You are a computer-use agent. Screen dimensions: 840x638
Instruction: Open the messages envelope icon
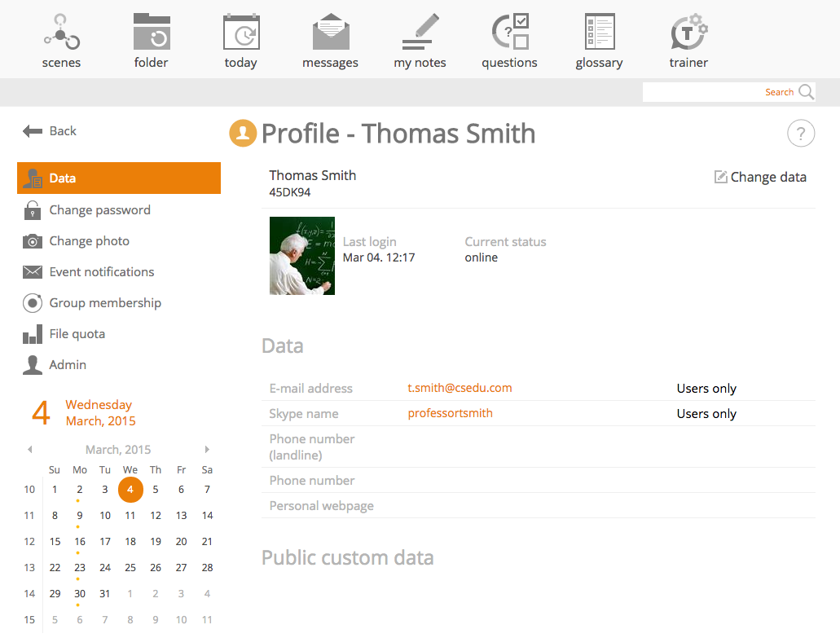pos(331,33)
